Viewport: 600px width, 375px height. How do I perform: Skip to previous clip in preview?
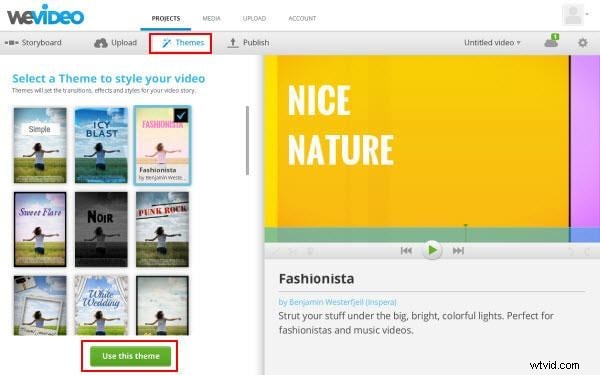(406, 251)
